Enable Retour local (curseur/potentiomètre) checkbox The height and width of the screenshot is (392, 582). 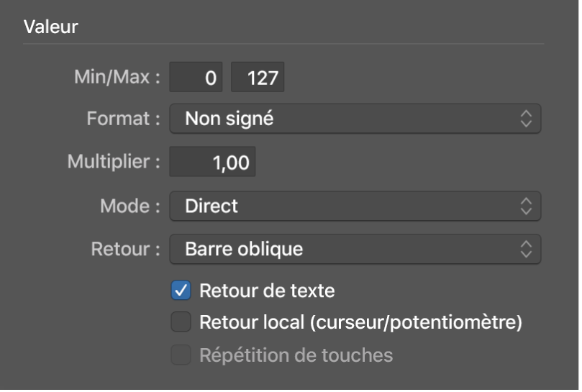click(181, 323)
